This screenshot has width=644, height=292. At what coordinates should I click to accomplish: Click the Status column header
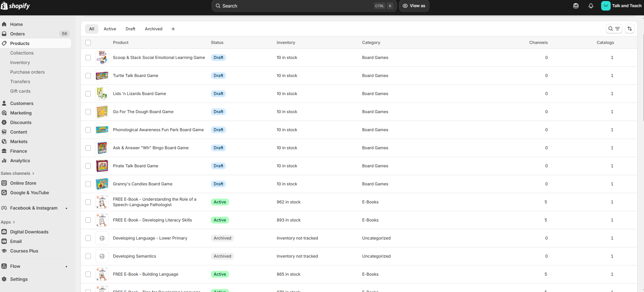217,43
